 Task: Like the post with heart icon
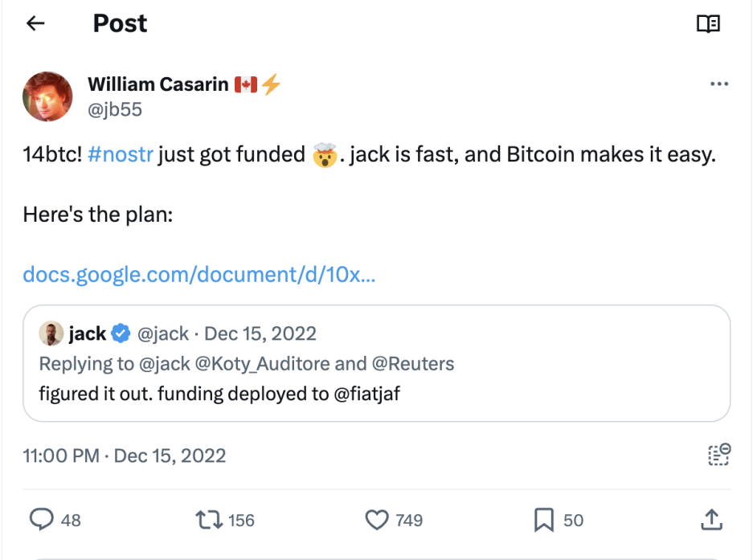377,520
